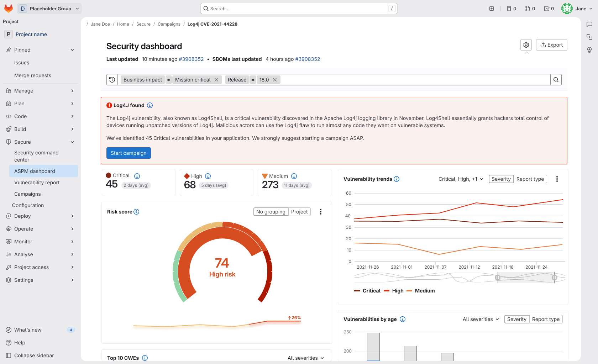Viewport: 598px width, 364px height.
Task: Focus the top Search field
Action: [x=299, y=9]
